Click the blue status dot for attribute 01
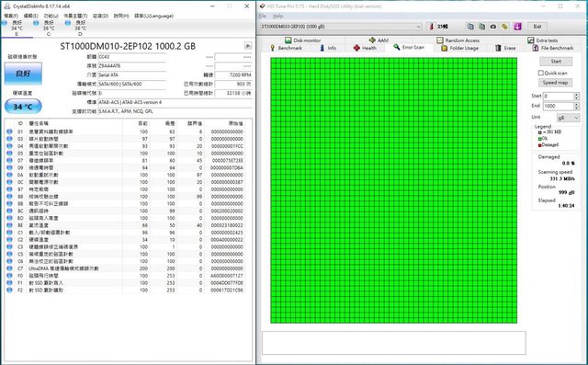This screenshot has width=588, height=365. coord(9,131)
